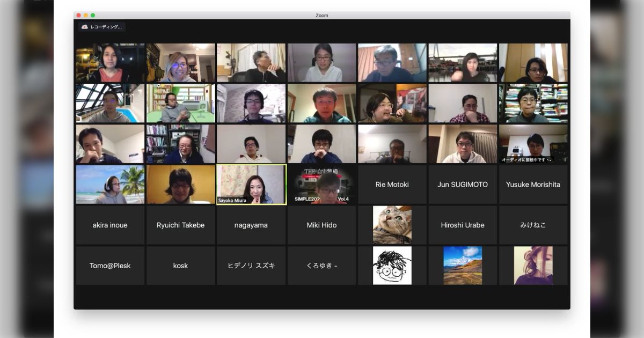Viewport: 644px width, 338px height.
Task: Select the THE 自宅警備 SIMPLE video tile
Action: coord(321,184)
